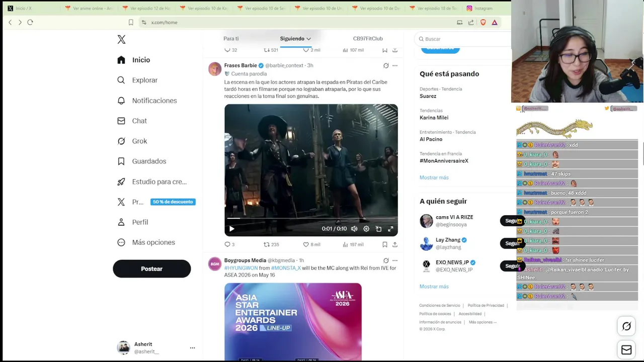Bookmark page in address bar
The width and height of the screenshot is (644, 362).
click(x=131, y=22)
